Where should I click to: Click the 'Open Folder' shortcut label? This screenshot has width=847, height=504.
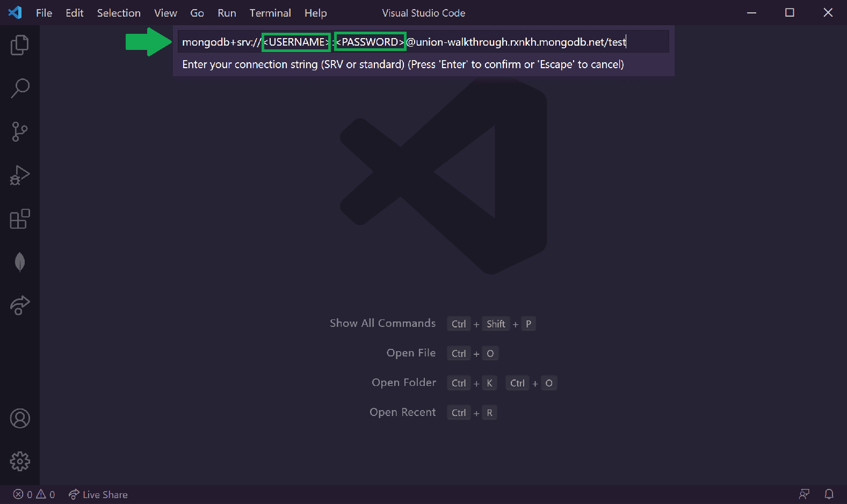coord(404,382)
